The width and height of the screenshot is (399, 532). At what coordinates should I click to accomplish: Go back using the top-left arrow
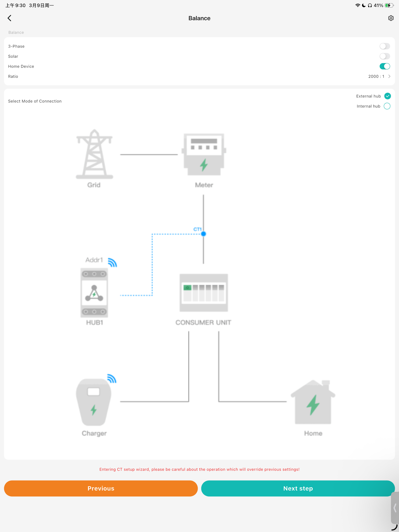[9, 18]
